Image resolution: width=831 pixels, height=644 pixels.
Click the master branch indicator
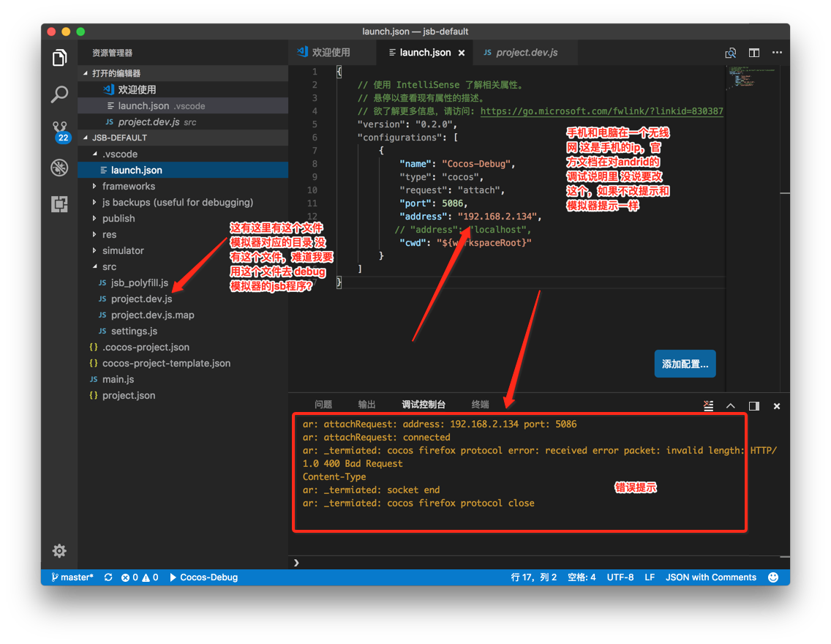pos(72,577)
